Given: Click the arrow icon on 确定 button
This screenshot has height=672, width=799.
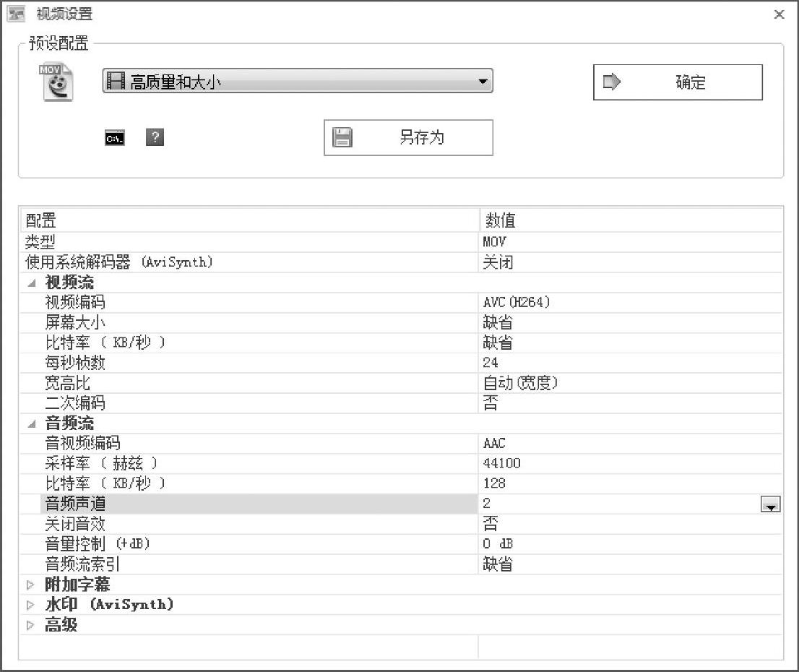Looking at the screenshot, I should (x=611, y=82).
